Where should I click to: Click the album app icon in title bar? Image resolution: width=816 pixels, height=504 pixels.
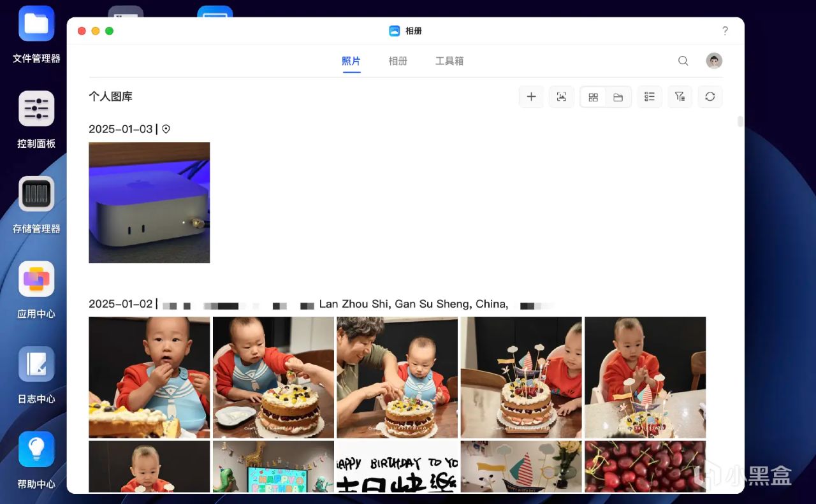(x=395, y=31)
